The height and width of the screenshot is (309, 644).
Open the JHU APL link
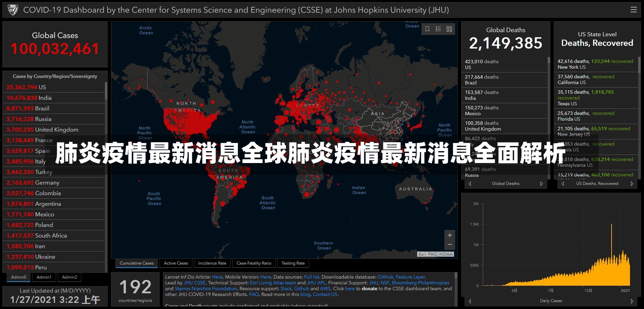tap(316, 283)
